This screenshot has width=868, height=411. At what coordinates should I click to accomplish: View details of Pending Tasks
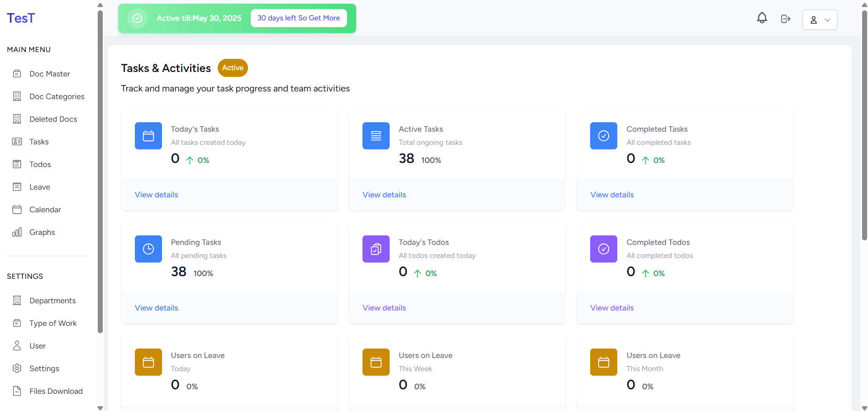pyautogui.click(x=157, y=308)
